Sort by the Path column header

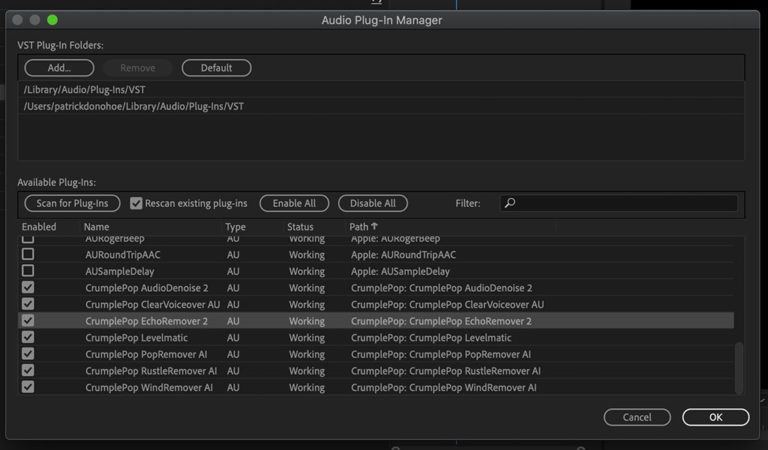click(x=359, y=227)
